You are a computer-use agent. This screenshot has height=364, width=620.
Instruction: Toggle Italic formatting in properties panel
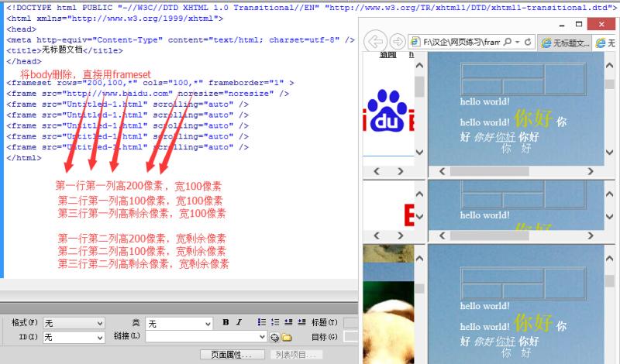click(239, 322)
